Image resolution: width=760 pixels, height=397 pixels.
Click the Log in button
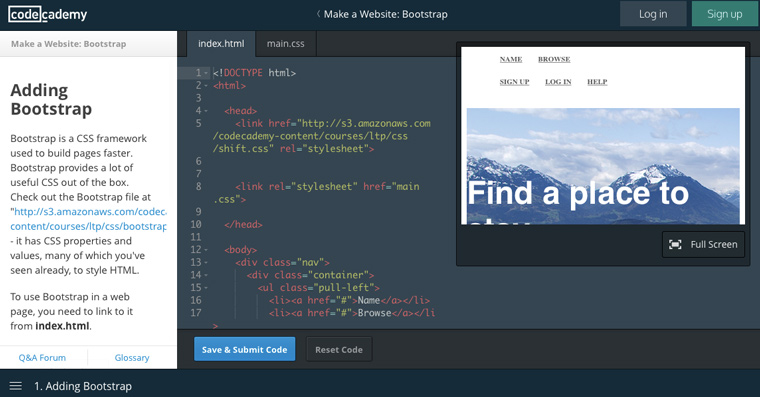pos(653,14)
